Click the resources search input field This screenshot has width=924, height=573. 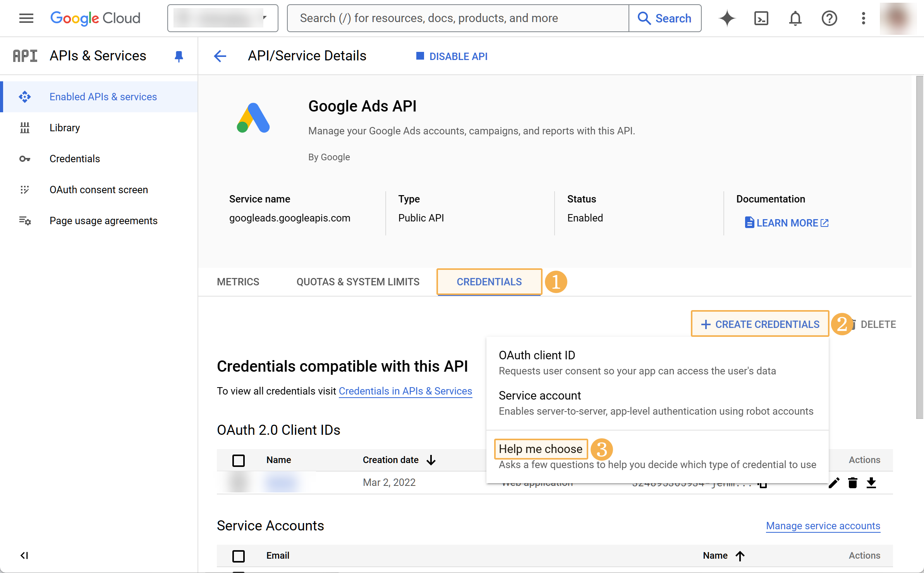457,18
